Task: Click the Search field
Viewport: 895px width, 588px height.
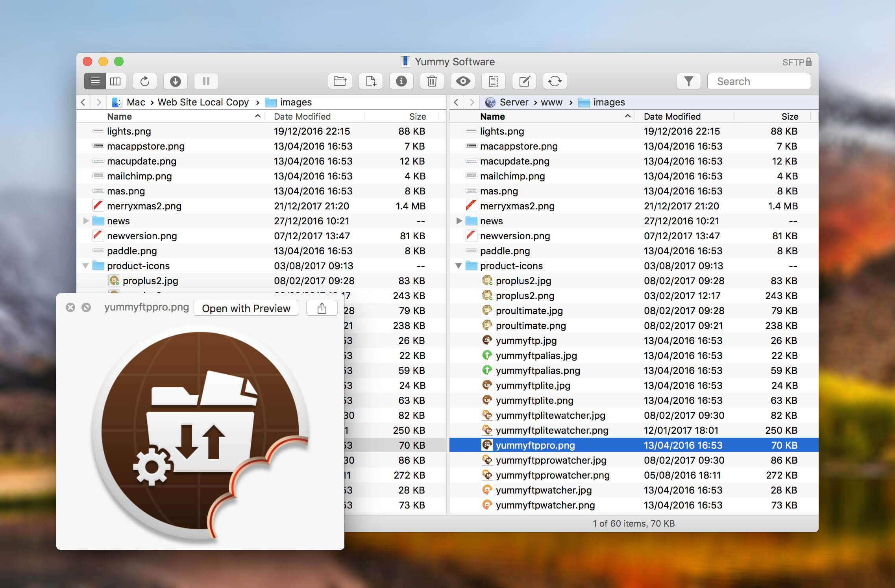Action: pos(759,81)
